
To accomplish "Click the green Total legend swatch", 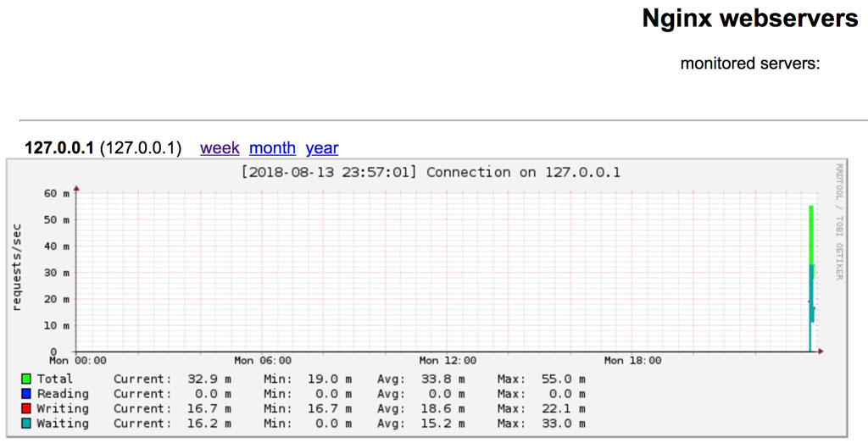I will [26, 379].
